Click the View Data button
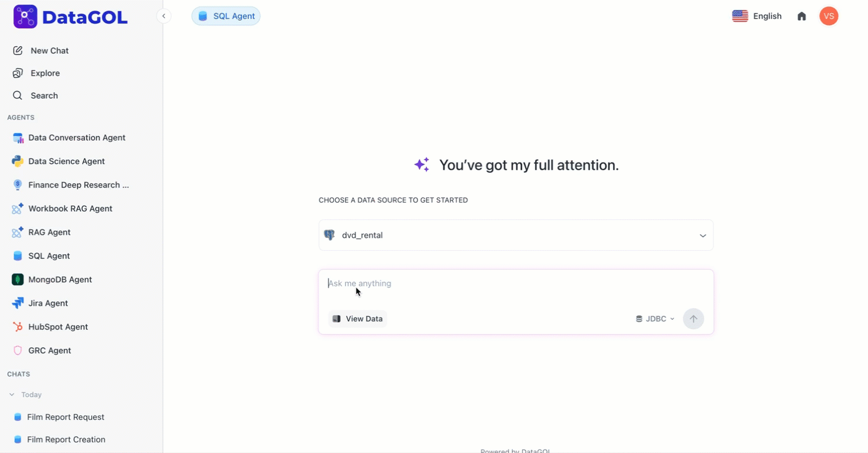868x453 pixels. pos(357,319)
